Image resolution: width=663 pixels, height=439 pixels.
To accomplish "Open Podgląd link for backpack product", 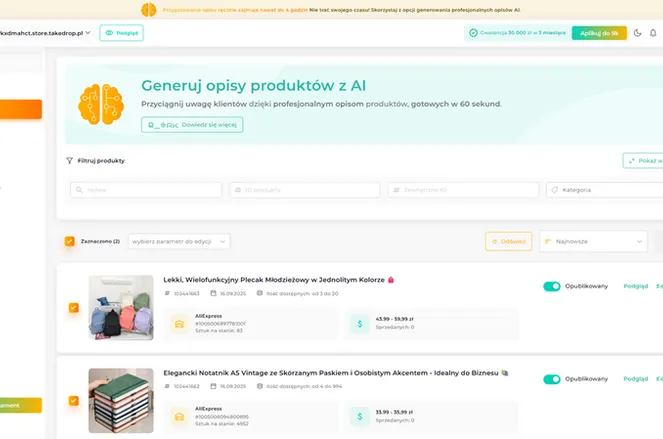I will (x=635, y=286).
